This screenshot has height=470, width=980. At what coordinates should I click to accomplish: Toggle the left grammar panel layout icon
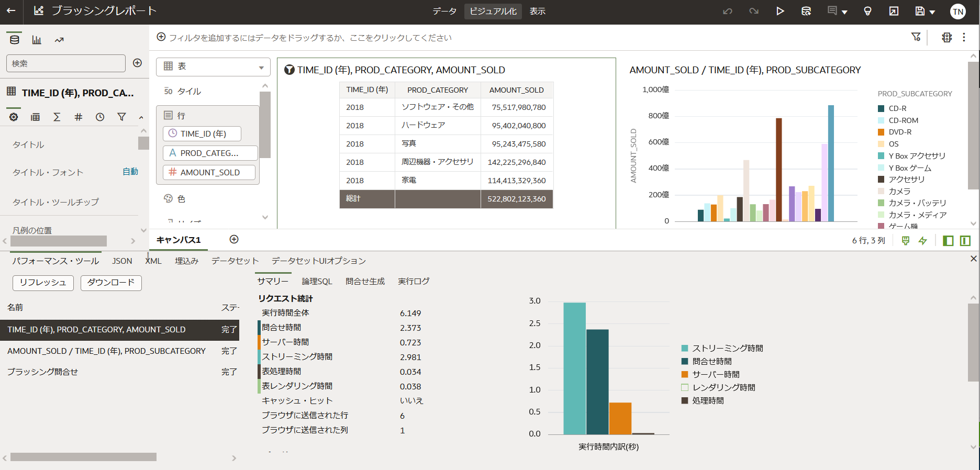point(948,240)
